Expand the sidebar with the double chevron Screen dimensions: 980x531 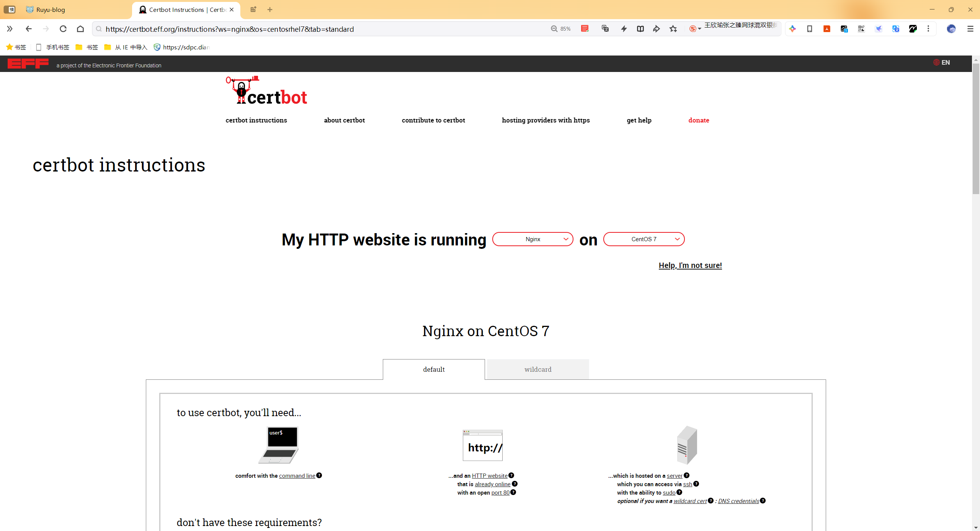pos(10,29)
